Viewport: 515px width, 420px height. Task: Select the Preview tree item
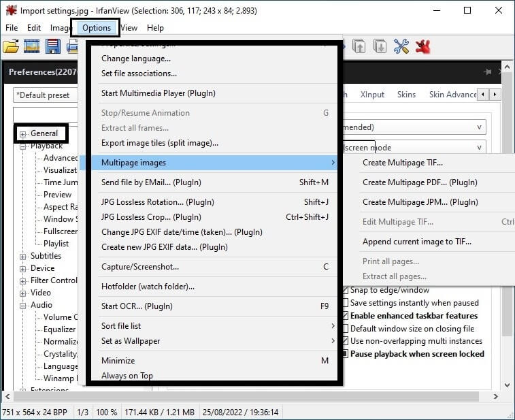click(57, 195)
